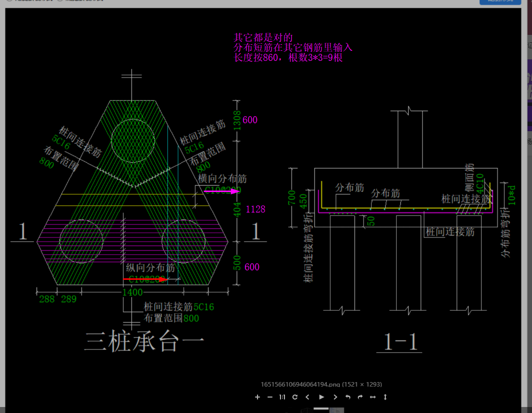The image size is (532, 413).
Task: Click the label 横向分布筋
Action: point(222,179)
